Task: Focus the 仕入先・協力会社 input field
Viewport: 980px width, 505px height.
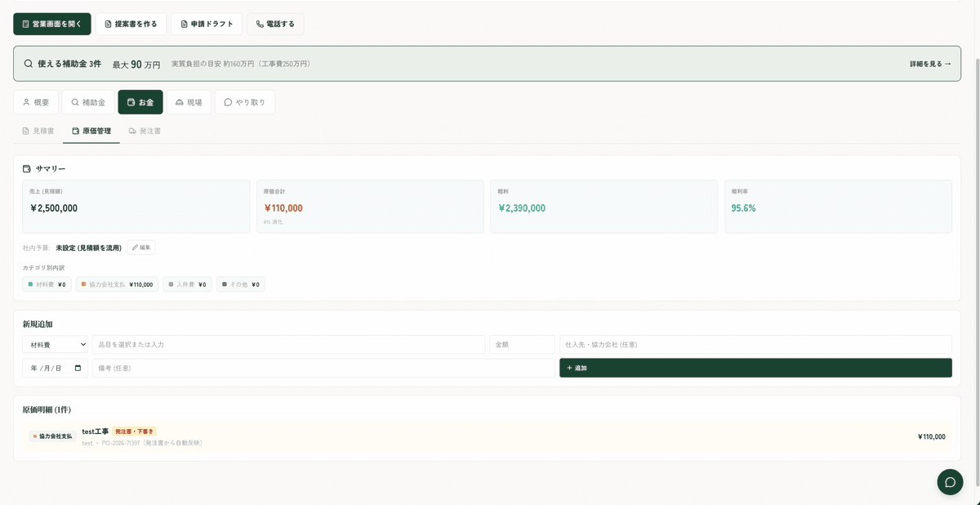Action: 755,345
